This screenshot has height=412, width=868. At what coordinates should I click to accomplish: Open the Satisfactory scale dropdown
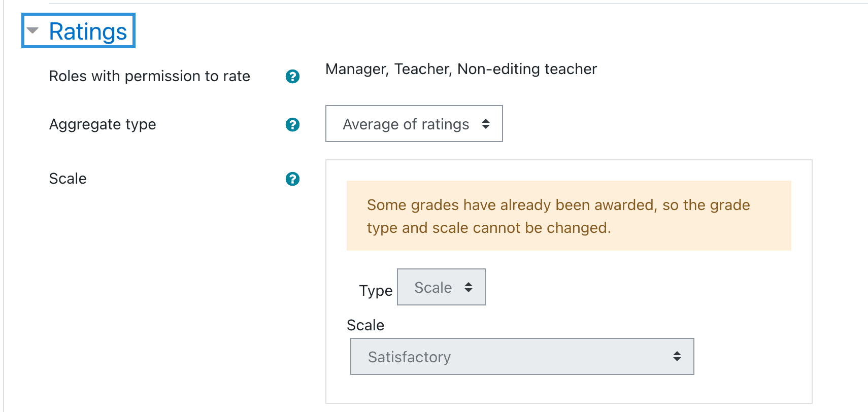click(522, 357)
